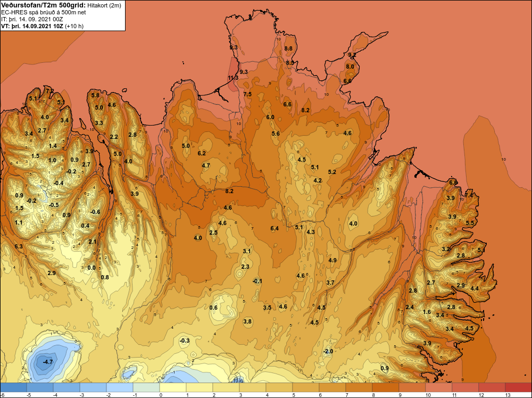532x398 pixels.
Task: Click the 'EC-HRES spá brúuð á 500m net' line
Action: (44, 12)
